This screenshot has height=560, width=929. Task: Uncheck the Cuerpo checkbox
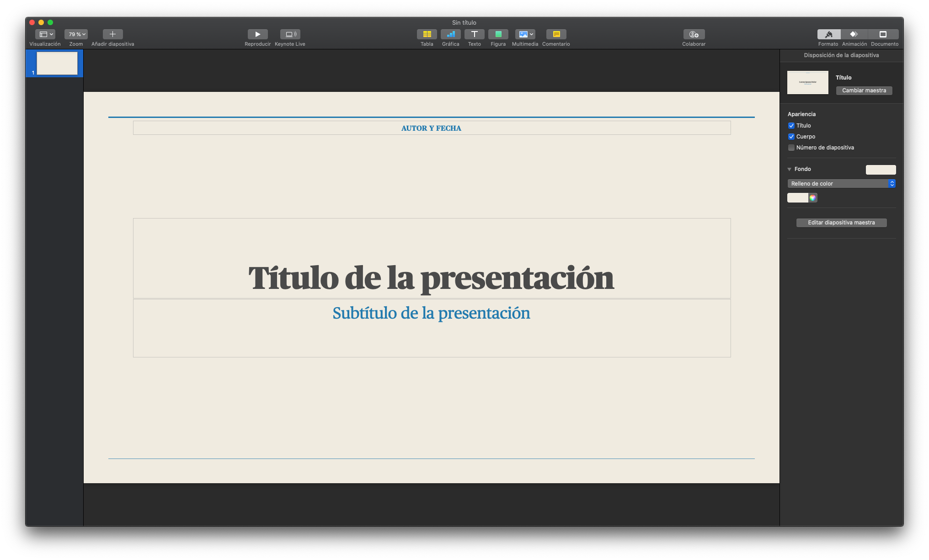[791, 137]
